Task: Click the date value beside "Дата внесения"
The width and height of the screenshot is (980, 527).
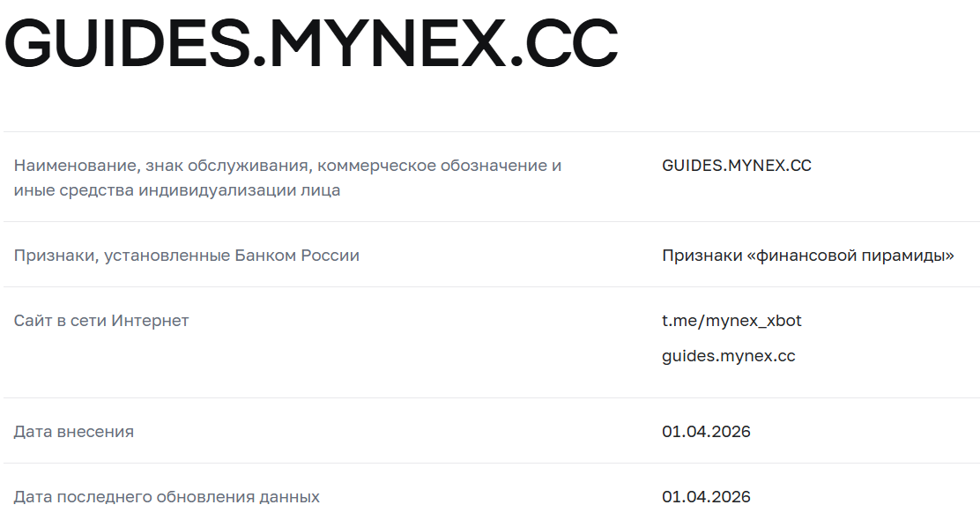Action: 706,432
